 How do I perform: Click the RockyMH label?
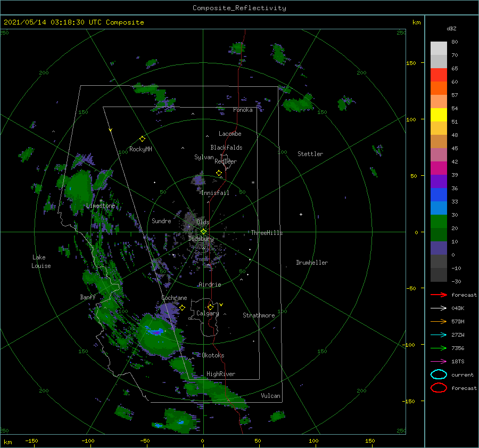tap(141, 149)
